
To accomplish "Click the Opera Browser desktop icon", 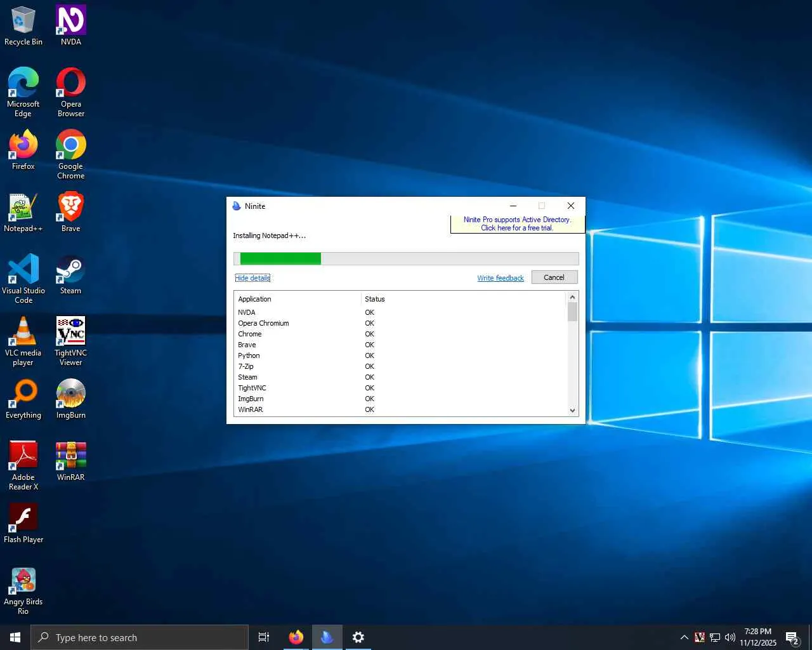I will [71, 93].
